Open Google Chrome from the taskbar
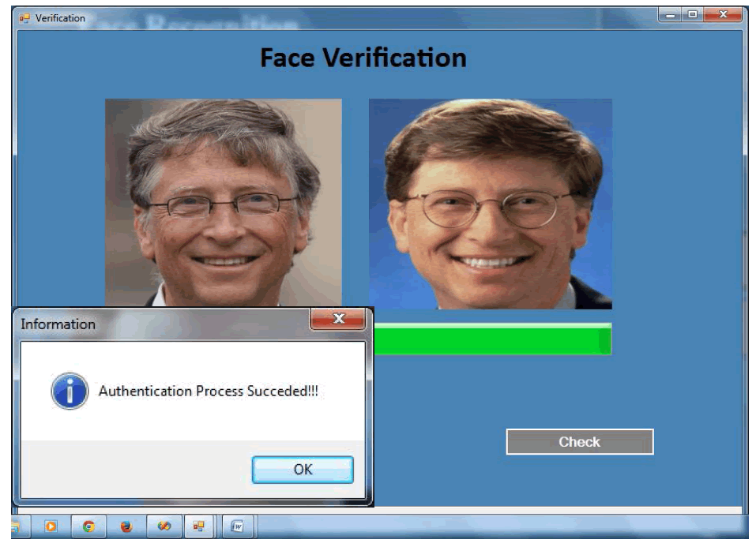This screenshot has height=547, width=756. pos(88,526)
